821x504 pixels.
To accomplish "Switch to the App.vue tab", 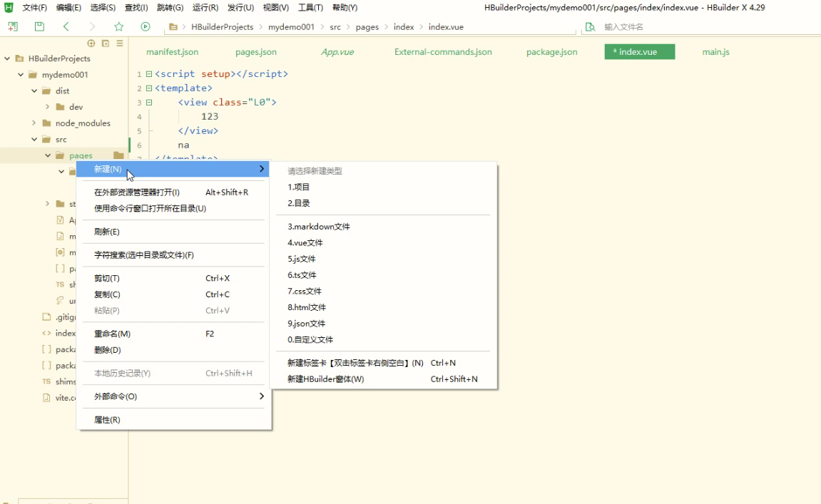I will coord(337,52).
